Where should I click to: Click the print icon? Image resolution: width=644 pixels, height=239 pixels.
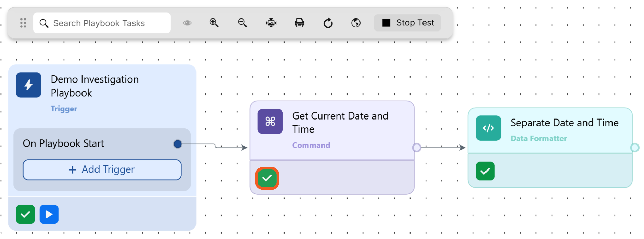coord(300,23)
